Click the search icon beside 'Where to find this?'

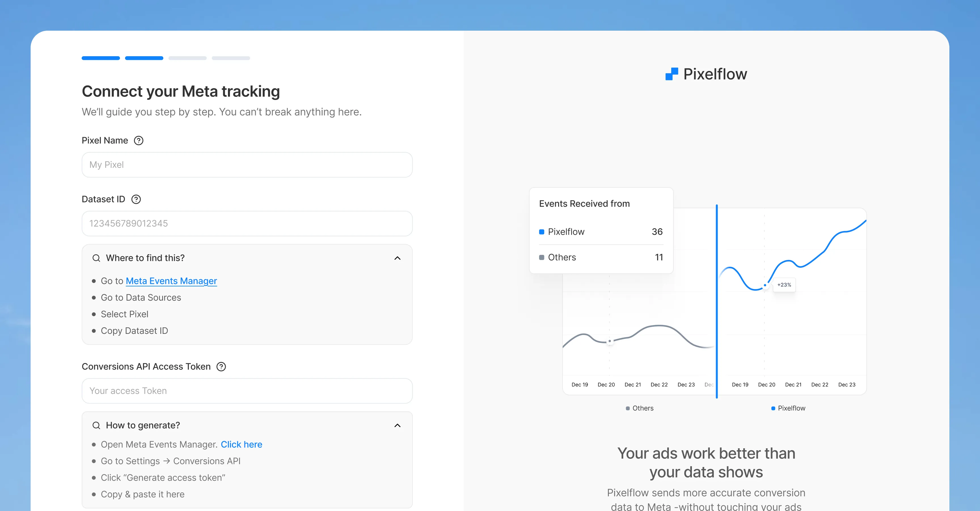(x=96, y=258)
